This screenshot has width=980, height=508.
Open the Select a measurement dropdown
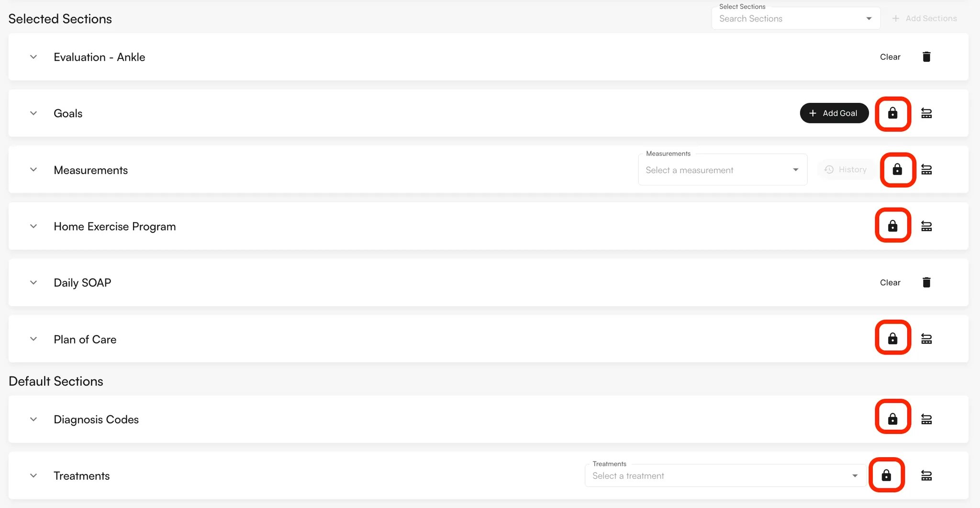(722, 170)
